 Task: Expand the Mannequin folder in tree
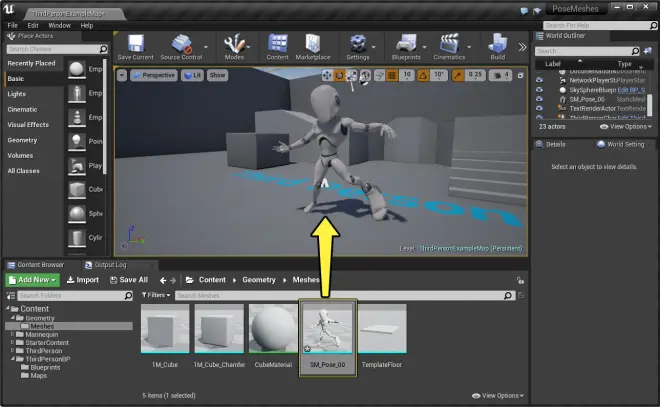pyautogui.click(x=13, y=334)
